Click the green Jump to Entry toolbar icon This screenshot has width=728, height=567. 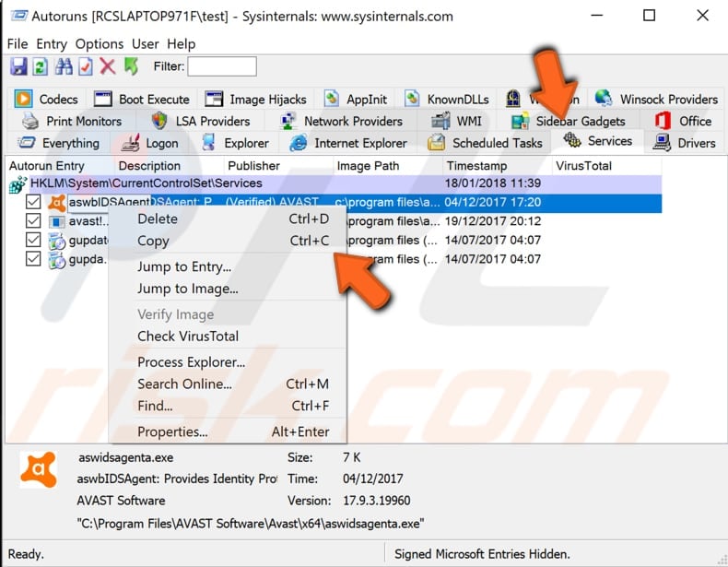point(132,66)
